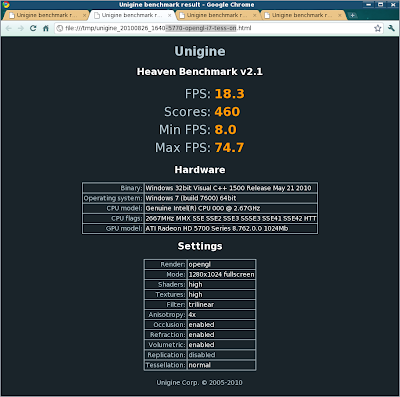The image size is (400, 397).
Task: Click the 'Anisotropy:' label
Action: (x=167, y=314)
